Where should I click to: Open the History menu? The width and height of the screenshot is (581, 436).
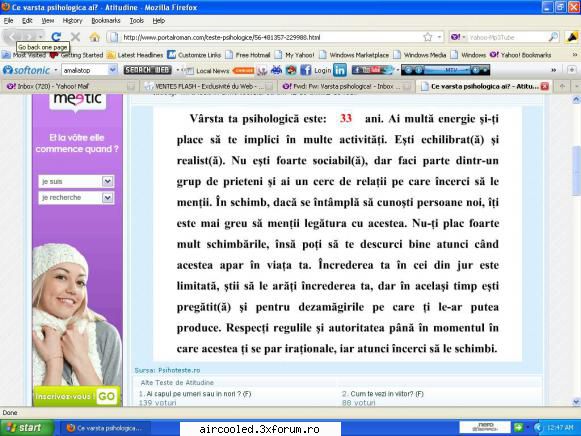pos(72,21)
